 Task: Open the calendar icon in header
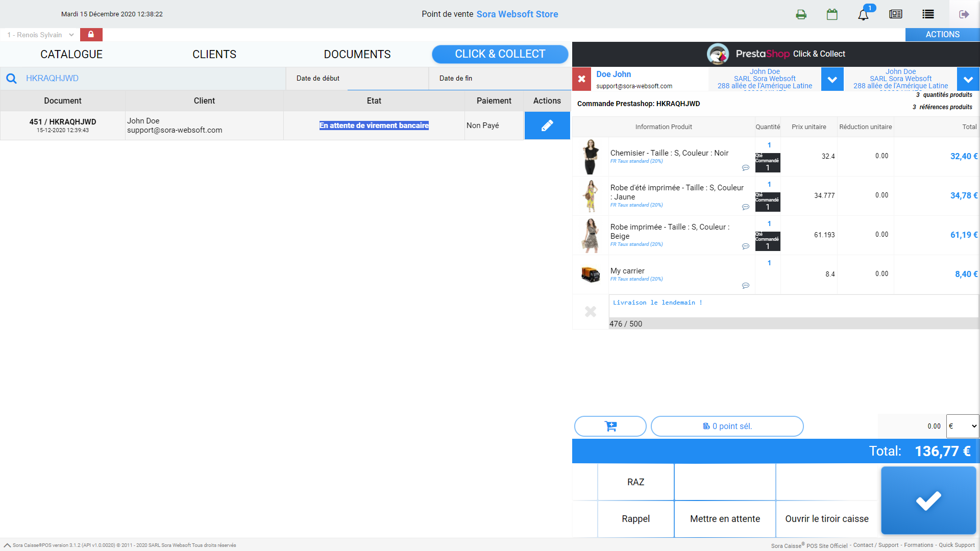[x=832, y=14]
